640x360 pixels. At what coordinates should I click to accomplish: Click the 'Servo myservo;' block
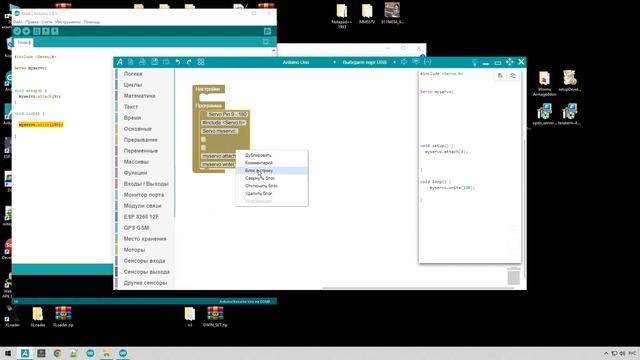(219, 131)
